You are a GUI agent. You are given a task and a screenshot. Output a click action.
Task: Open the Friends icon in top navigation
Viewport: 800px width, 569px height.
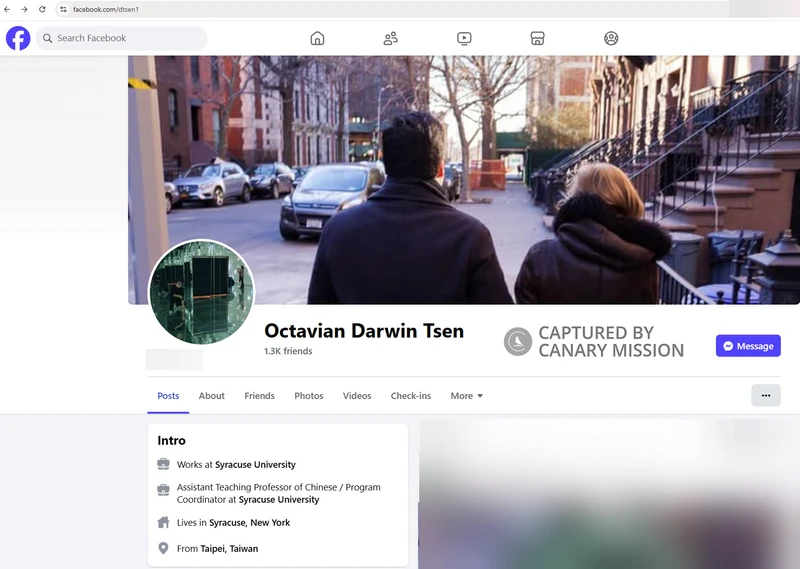tap(391, 38)
